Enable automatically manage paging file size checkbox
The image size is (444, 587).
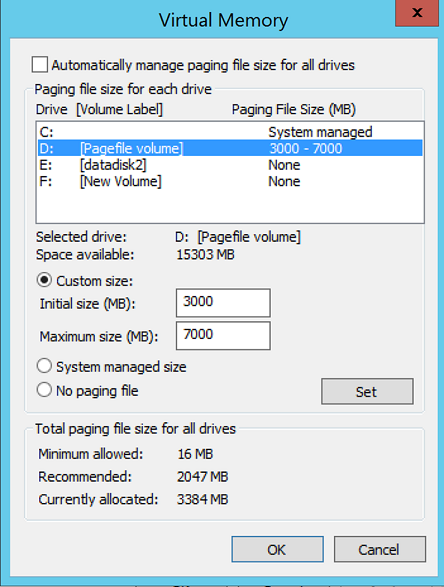[x=40, y=64]
